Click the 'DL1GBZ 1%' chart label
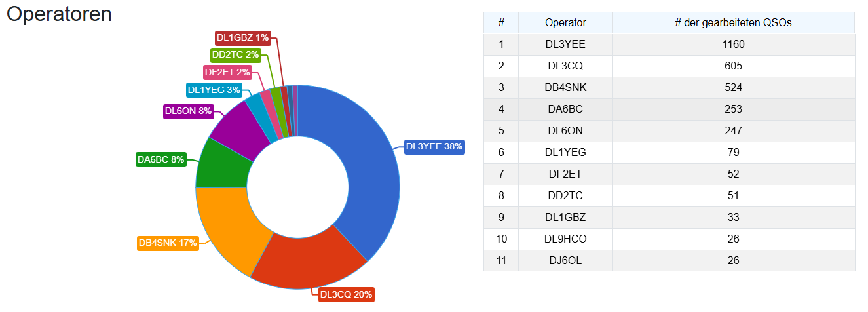 (x=243, y=37)
